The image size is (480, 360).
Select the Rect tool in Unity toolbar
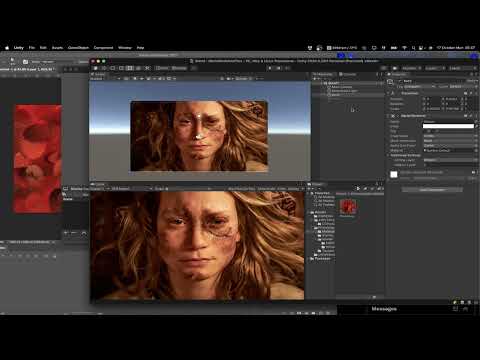pos(130,68)
